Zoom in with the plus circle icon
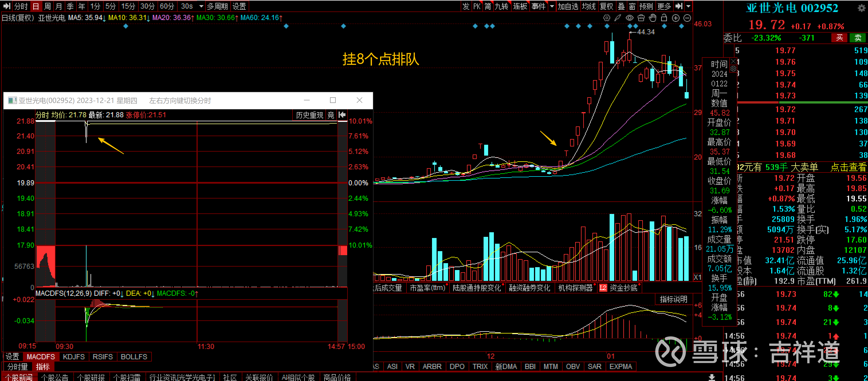Screen dimensions: 868x381 (x=675, y=18)
